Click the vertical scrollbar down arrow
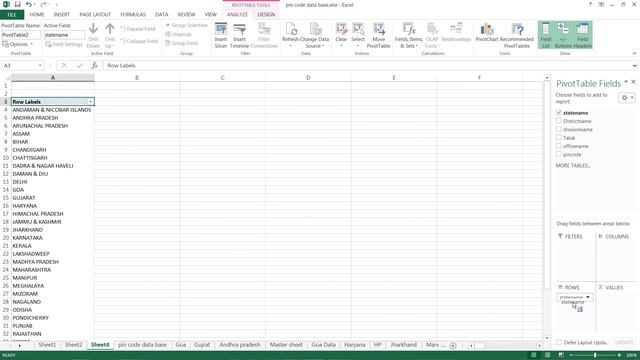This screenshot has width=640, height=360. (x=547, y=338)
